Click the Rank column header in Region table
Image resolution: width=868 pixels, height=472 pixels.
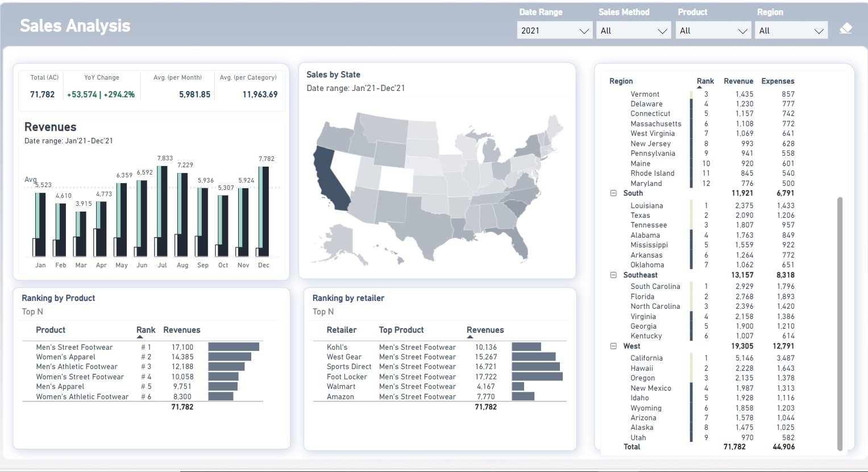coord(705,81)
